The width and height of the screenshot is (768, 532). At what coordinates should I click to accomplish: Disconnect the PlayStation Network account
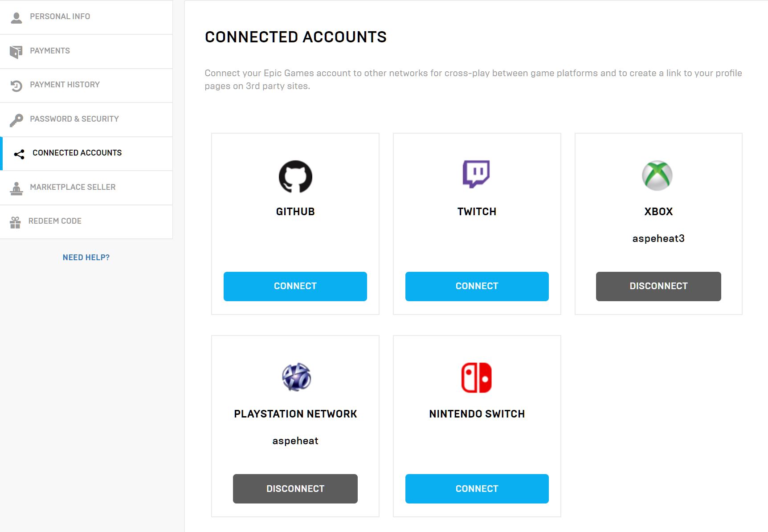click(x=295, y=488)
